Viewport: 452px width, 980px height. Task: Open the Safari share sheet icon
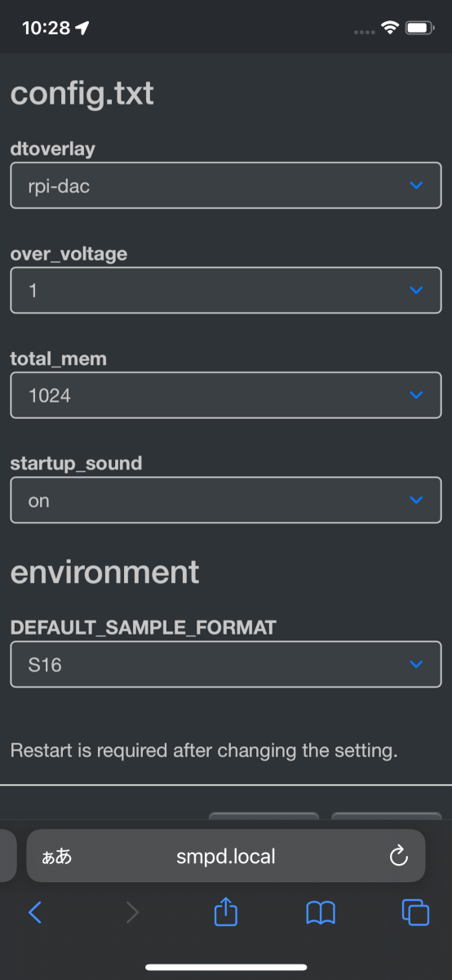226,911
